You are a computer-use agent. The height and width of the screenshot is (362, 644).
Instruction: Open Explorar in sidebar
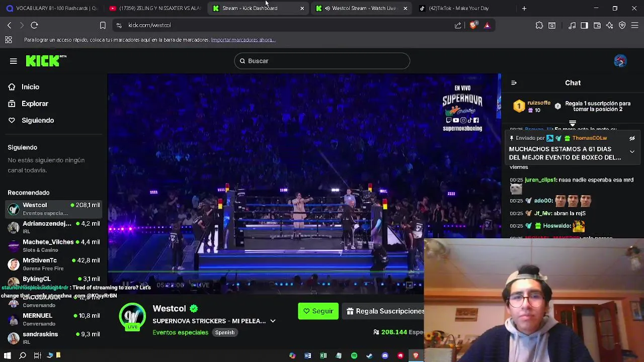pyautogui.click(x=35, y=104)
